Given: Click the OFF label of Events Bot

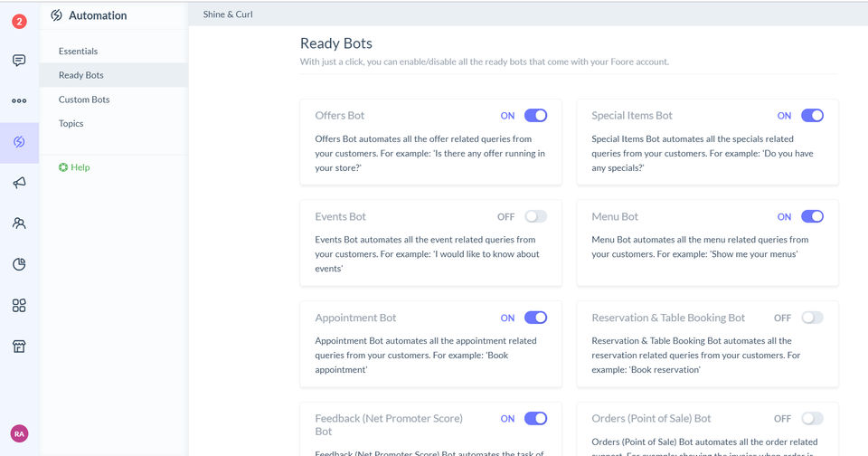Looking at the screenshot, I should 506,216.
